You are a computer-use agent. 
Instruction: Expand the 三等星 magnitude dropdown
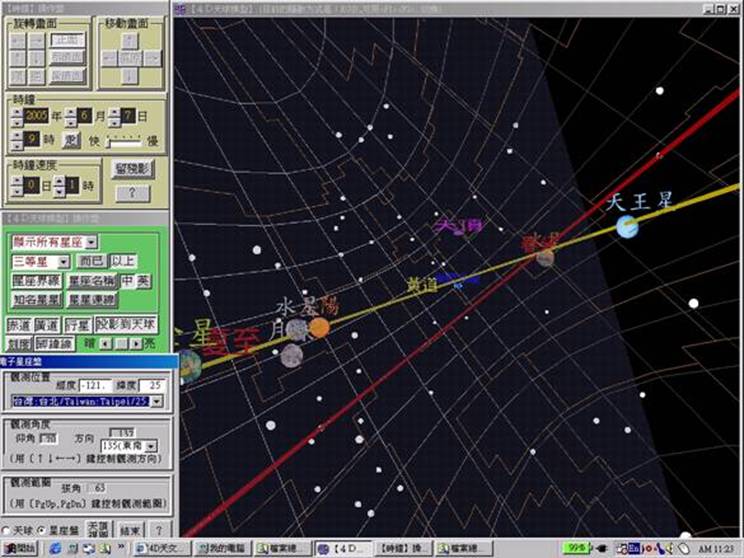click(64, 261)
